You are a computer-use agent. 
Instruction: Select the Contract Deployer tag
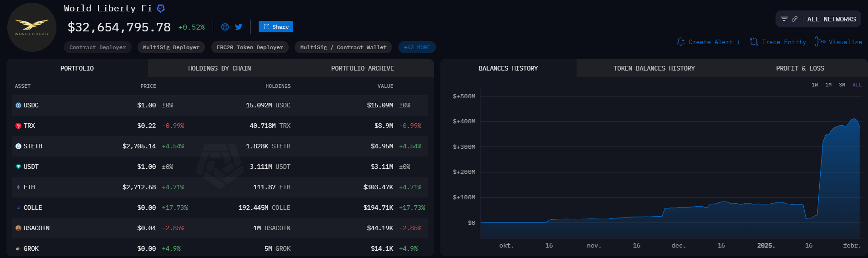click(x=97, y=47)
